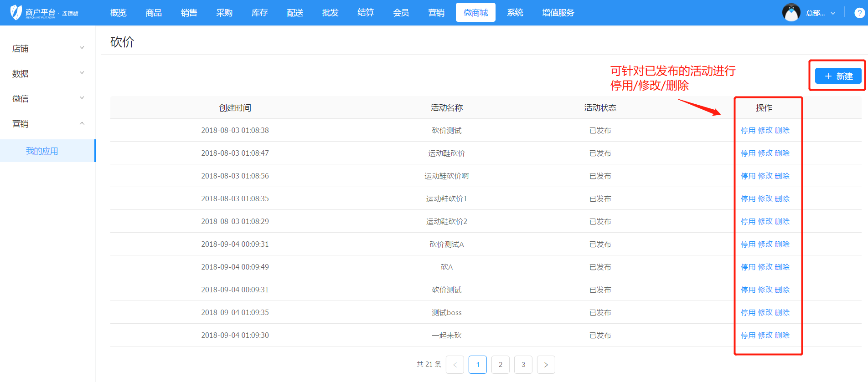Go to next page arrow

point(546,365)
